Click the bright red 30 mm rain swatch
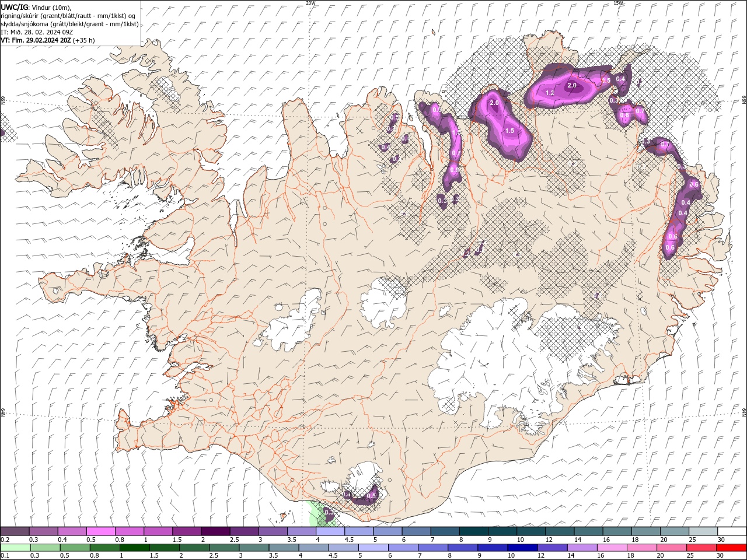 coord(731,548)
